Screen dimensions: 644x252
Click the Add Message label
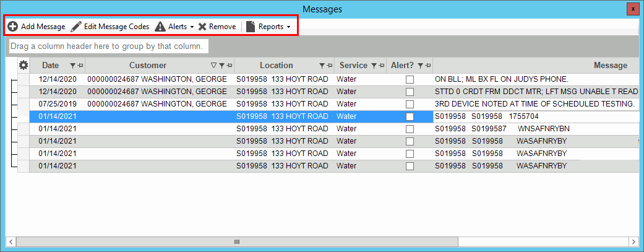click(43, 27)
